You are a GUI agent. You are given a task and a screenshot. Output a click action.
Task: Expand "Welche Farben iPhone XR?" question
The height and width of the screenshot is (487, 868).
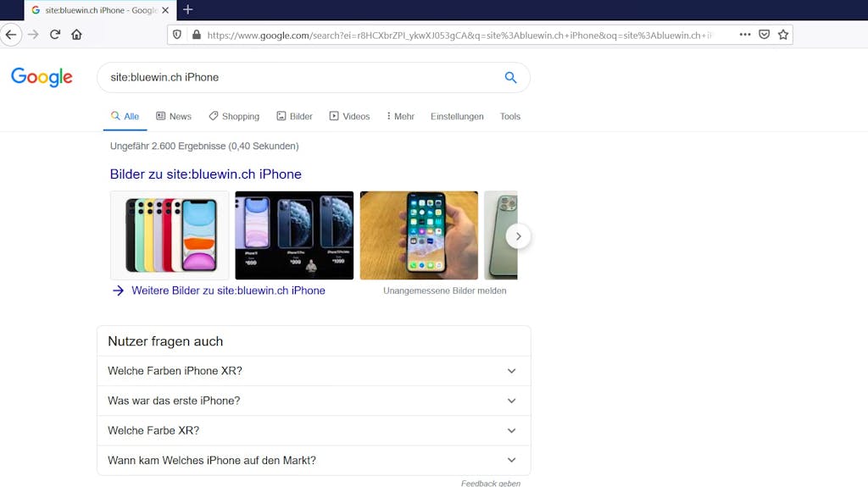point(314,371)
